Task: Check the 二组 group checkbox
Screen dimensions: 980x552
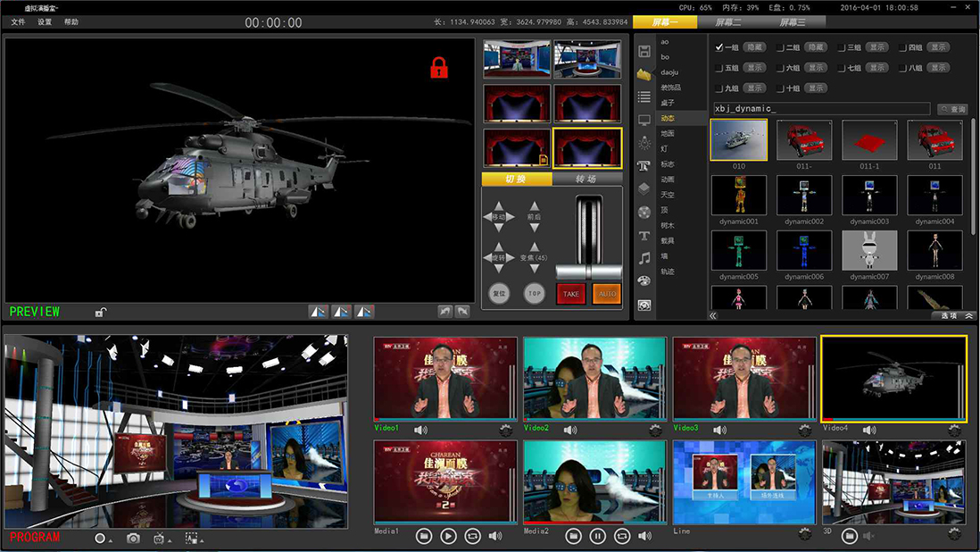Action: 780,47
